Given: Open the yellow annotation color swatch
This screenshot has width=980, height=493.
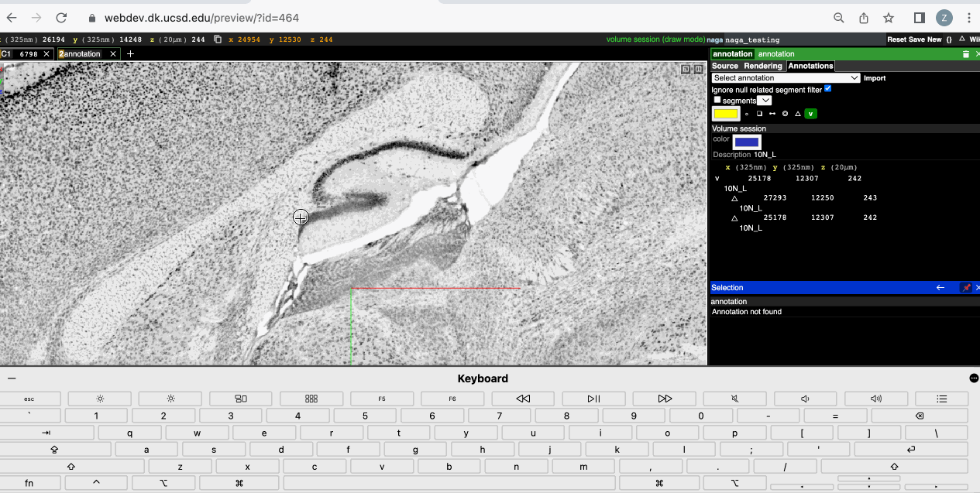Looking at the screenshot, I should point(726,114).
